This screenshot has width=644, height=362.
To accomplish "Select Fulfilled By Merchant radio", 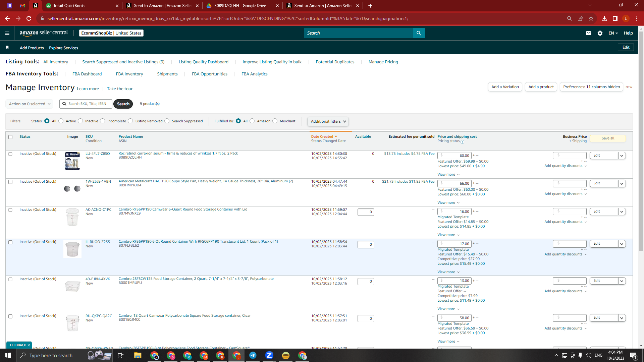I will (275, 121).
